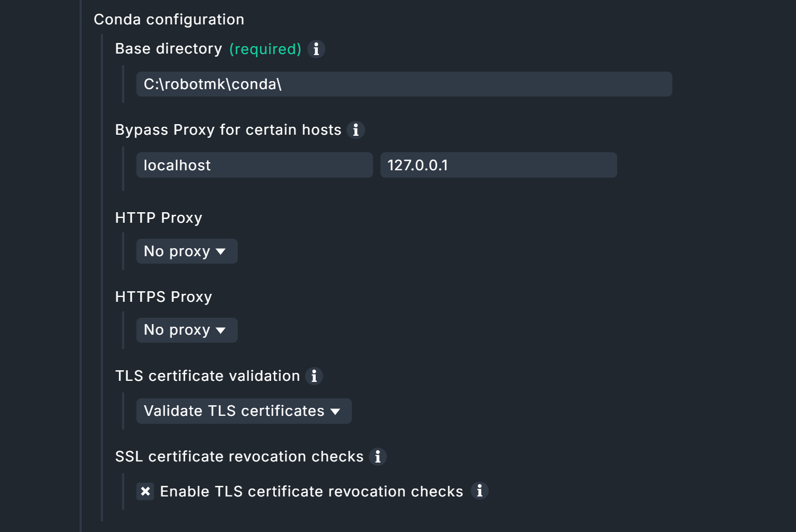Click the 'SSL certificate revocation checks' heading text
The height and width of the screenshot is (532, 796).
coord(239,457)
